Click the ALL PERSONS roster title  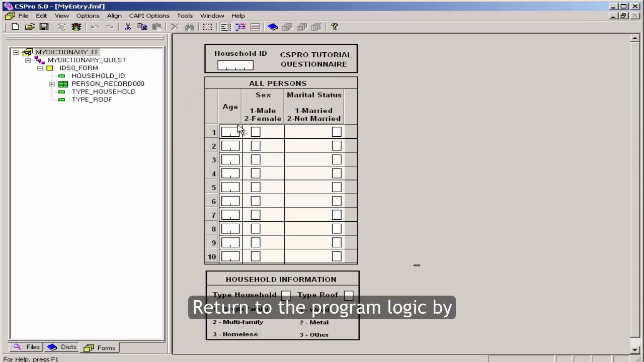coord(278,83)
